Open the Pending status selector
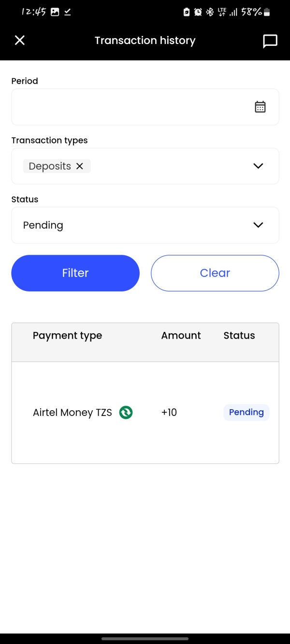Image resolution: width=290 pixels, height=644 pixels. [x=135, y=225]
